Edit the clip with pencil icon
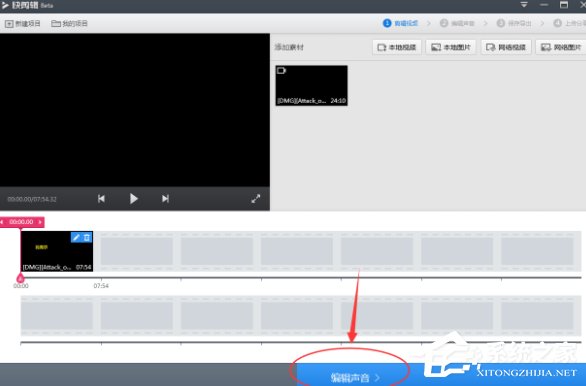The width and height of the screenshot is (586, 386). [76, 237]
